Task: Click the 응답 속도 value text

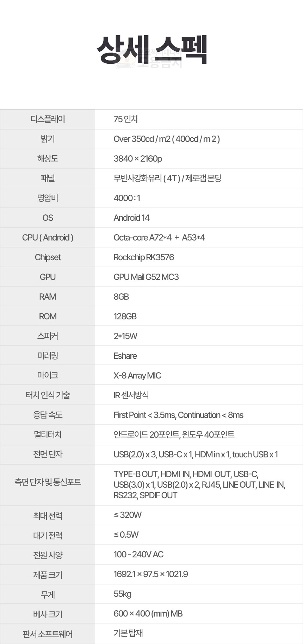Action: (x=178, y=415)
